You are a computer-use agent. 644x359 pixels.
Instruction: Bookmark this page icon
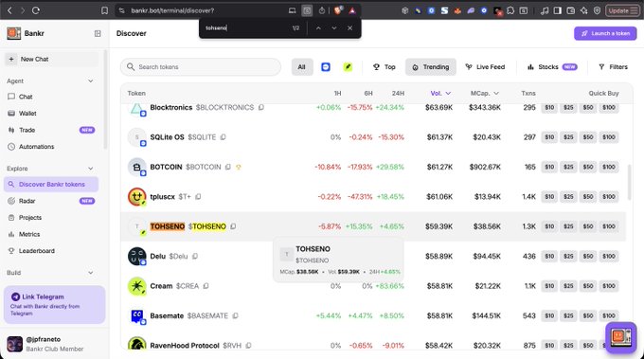[x=105, y=10]
